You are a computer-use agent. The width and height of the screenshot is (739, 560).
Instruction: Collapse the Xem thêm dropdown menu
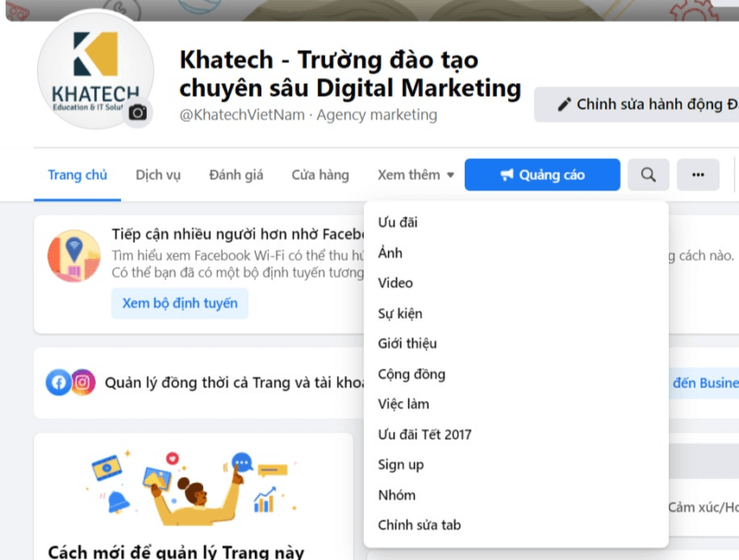[x=415, y=175]
